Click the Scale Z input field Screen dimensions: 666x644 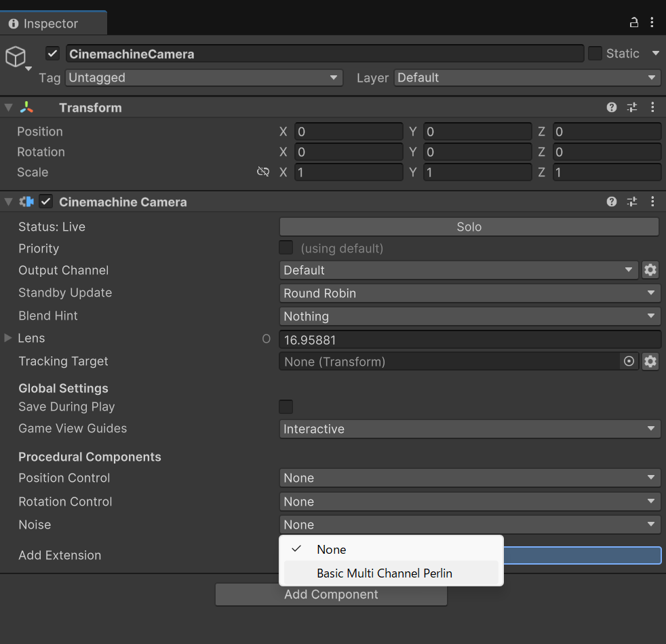pyautogui.click(x=607, y=172)
